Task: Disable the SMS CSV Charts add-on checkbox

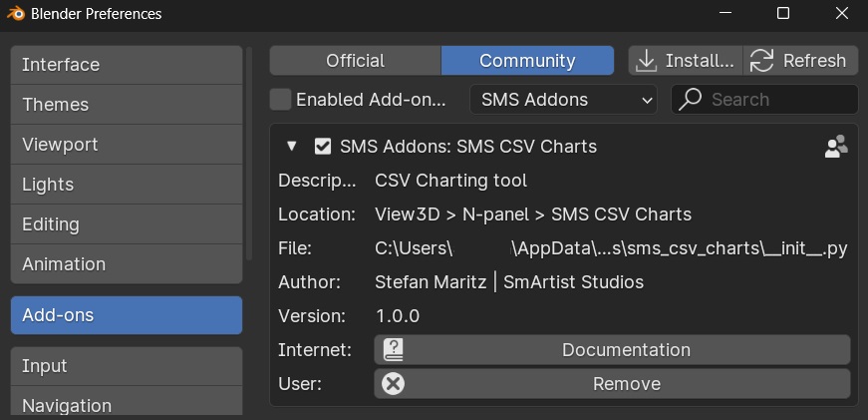Action: [323, 147]
